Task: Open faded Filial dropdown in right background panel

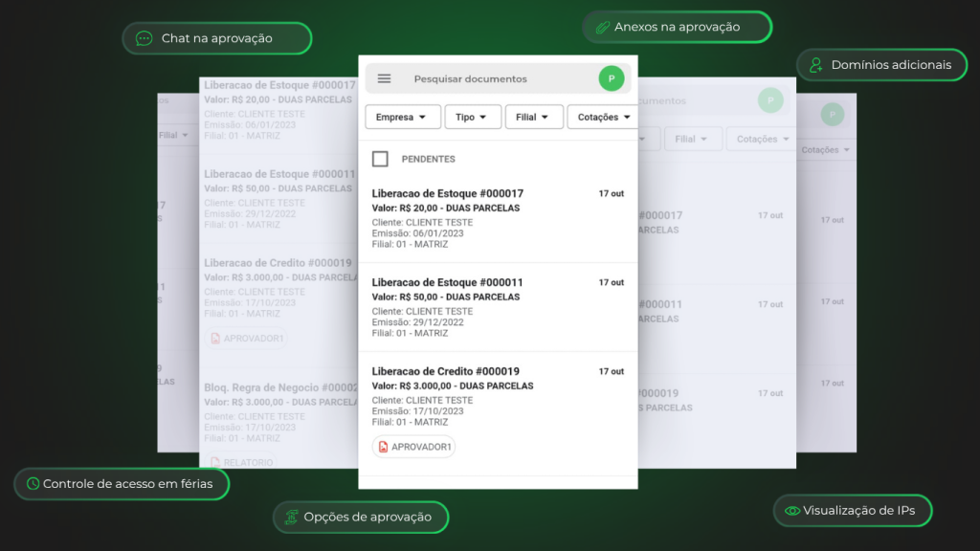Action: click(693, 139)
